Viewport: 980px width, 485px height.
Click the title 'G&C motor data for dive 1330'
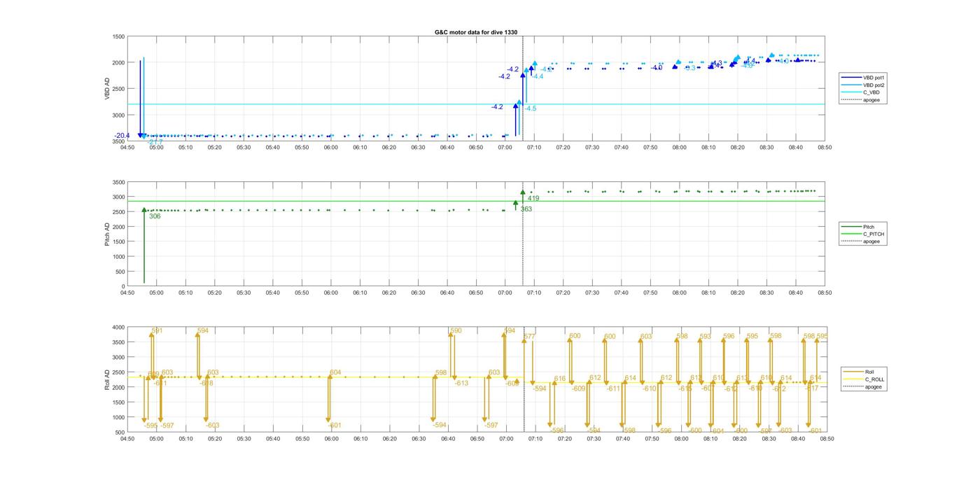point(476,32)
